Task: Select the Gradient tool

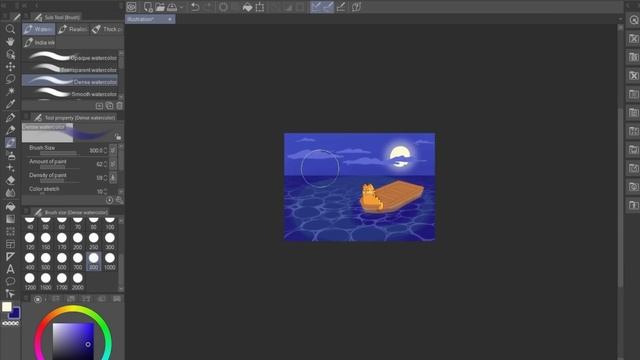Action: pyautogui.click(x=10, y=219)
